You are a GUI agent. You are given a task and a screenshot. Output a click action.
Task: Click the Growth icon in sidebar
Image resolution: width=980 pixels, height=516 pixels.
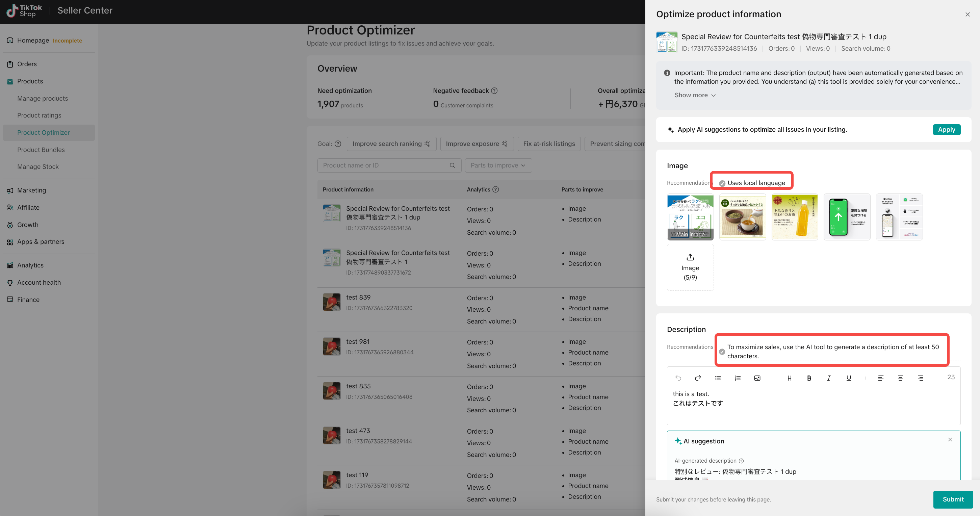click(x=10, y=225)
